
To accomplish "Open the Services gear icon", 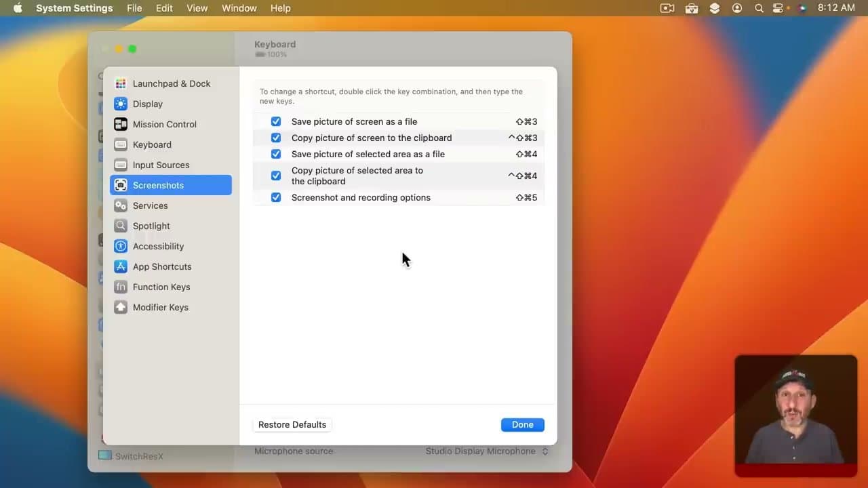I will click(121, 205).
